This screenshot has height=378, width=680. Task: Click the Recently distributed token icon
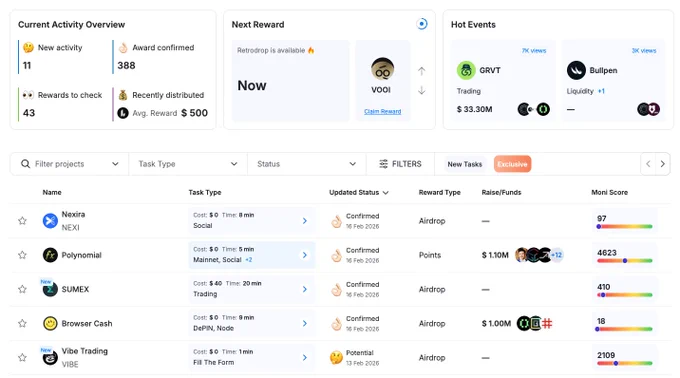click(123, 113)
